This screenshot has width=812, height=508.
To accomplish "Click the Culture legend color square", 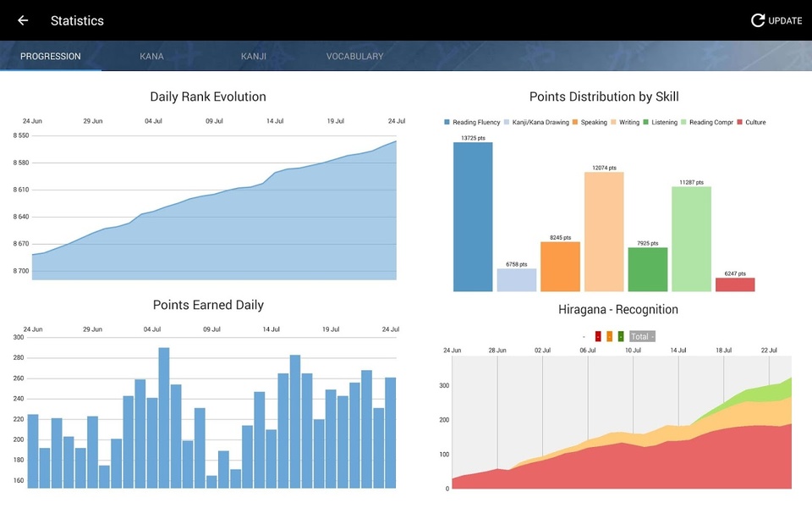I will point(740,122).
